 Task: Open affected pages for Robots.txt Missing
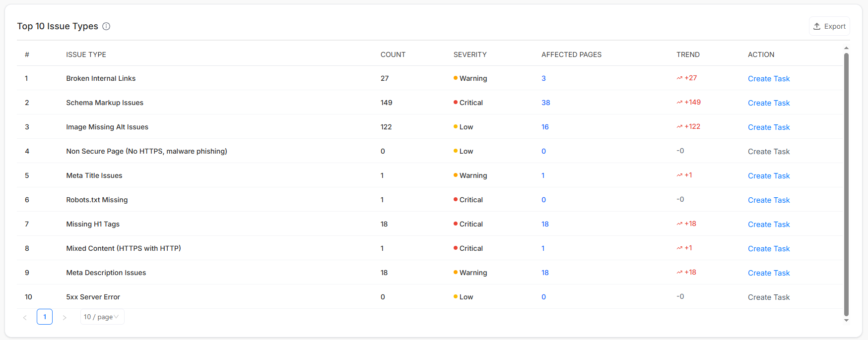[x=543, y=200]
